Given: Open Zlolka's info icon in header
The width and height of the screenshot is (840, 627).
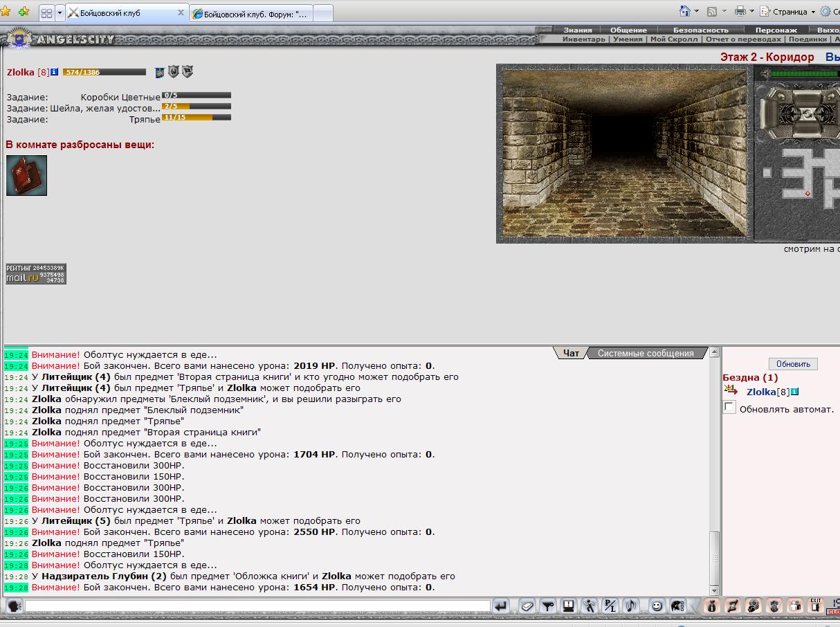Looking at the screenshot, I should tap(55, 72).
